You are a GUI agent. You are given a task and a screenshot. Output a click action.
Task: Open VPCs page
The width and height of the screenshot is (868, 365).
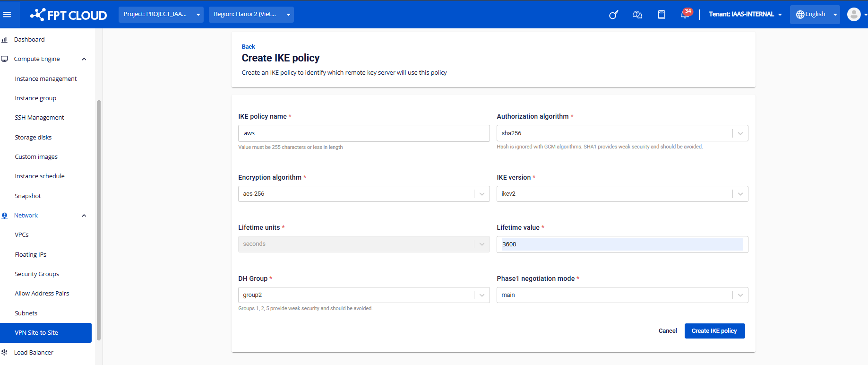(x=22, y=235)
